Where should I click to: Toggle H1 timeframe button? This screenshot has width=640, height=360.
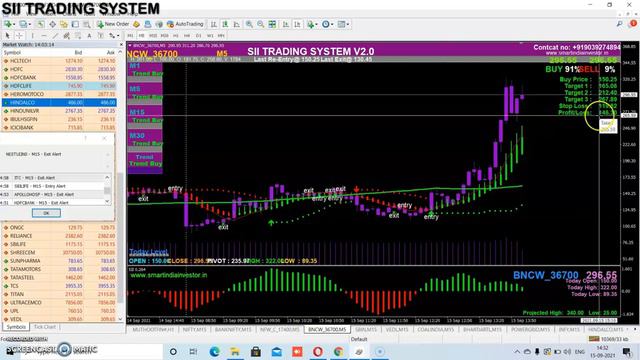(x=176, y=36)
